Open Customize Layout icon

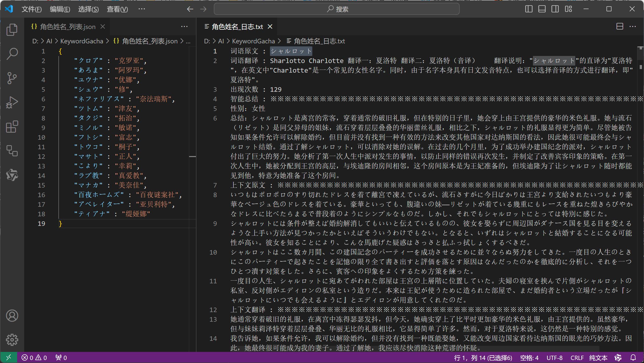point(568,9)
